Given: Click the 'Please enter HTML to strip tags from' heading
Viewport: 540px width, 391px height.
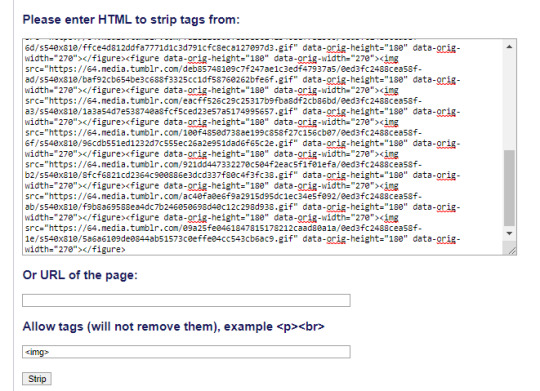Looking at the screenshot, I should pyautogui.click(x=131, y=20).
